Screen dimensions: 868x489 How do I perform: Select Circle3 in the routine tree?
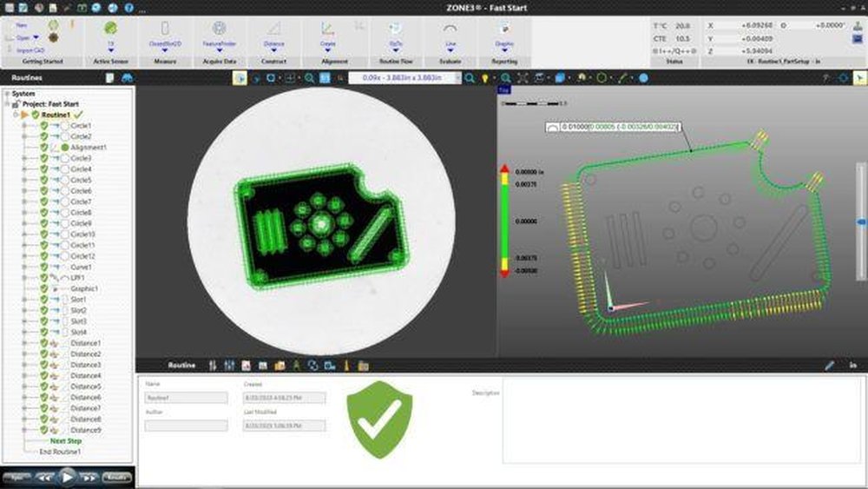[81, 158]
